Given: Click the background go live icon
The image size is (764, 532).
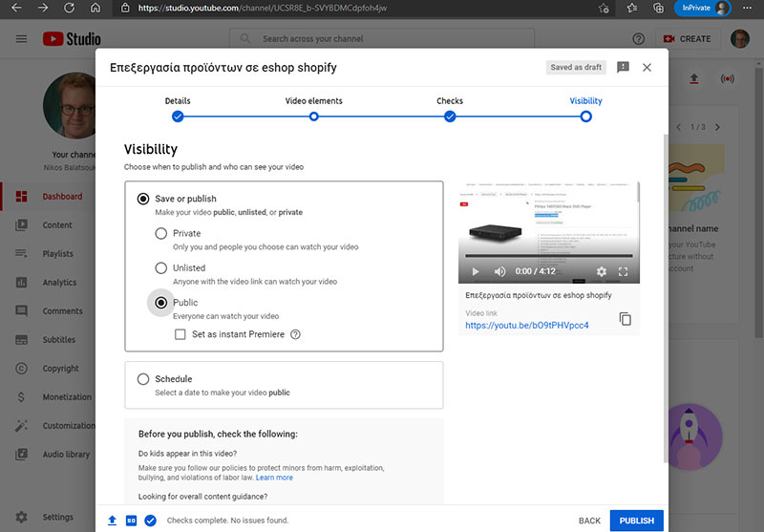Looking at the screenshot, I should pyautogui.click(x=727, y=78).
